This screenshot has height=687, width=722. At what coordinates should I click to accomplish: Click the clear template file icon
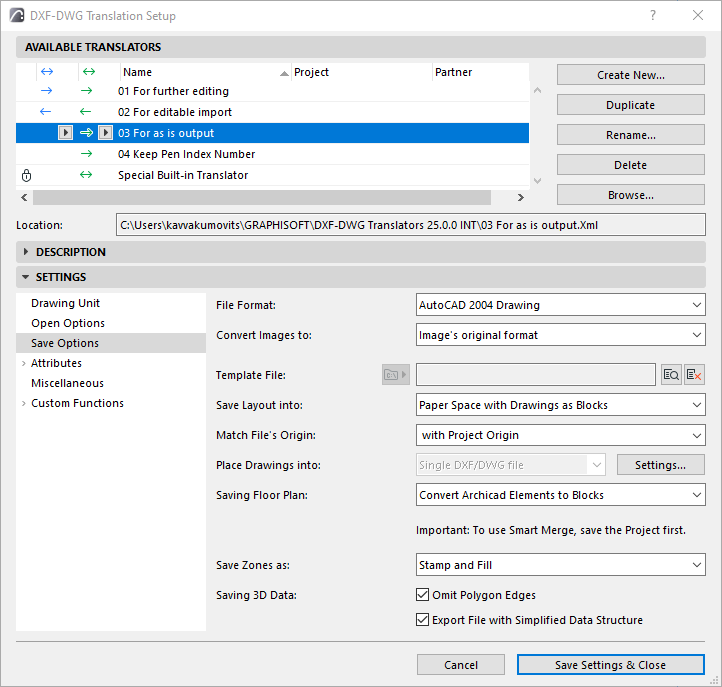695,375
